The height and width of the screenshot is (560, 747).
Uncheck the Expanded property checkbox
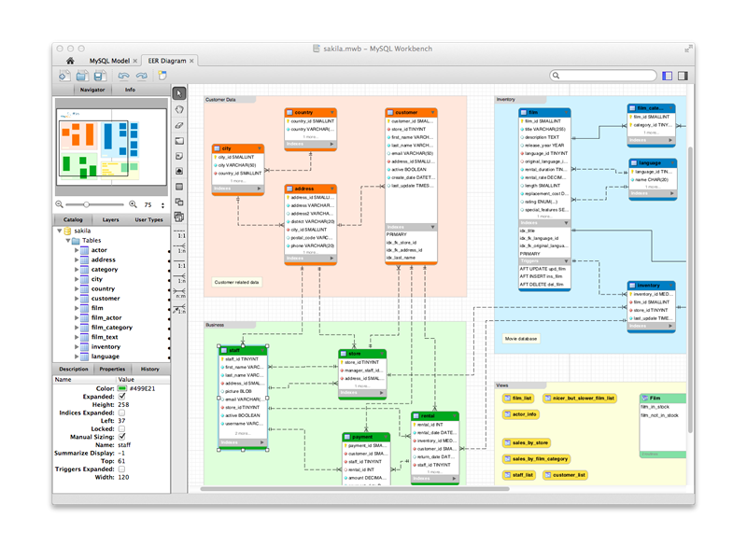click(122, 396)
